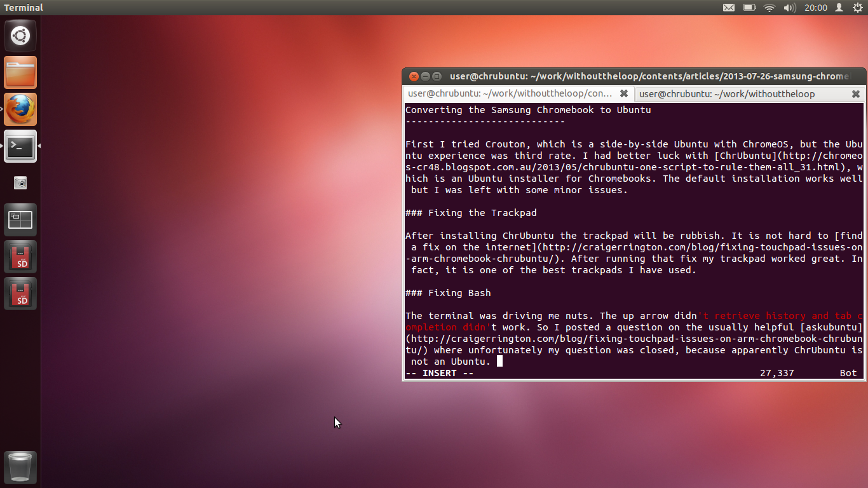Open the system settings gear menu
Screen dimensions: 868x488
[857, 8]
